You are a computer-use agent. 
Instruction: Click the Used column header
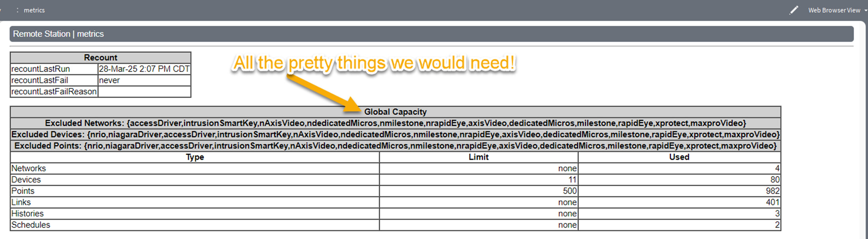pos(679,157)
